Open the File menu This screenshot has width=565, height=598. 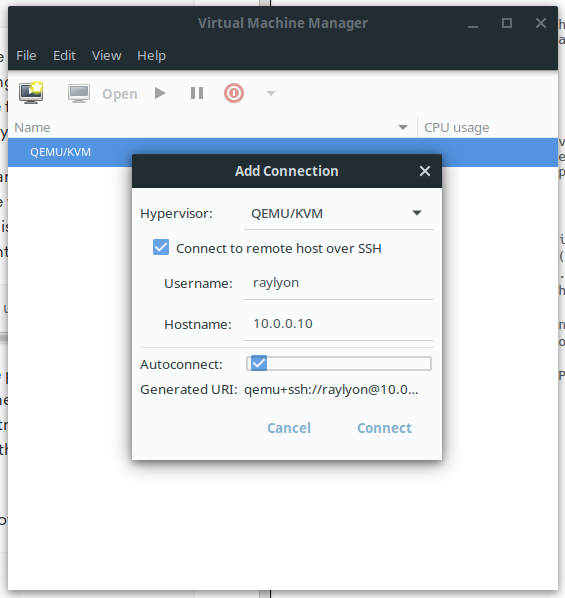point(26,56)
